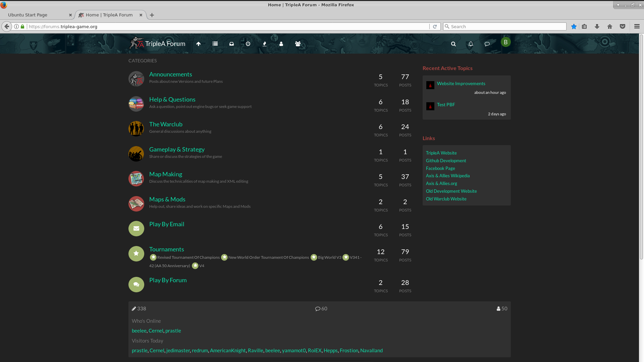Viewport: 644px width, 362px height.
Task: Open the Website Improvements recent topic
Action: pyautogui.click(x=461, y=83)
